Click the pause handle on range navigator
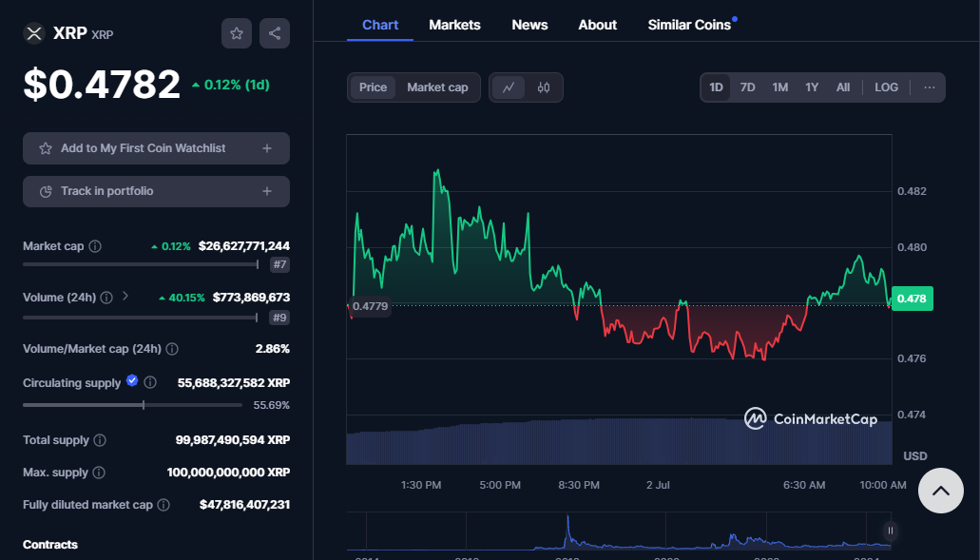This screenshot has width=980, height=560. [x=890, y=531]
